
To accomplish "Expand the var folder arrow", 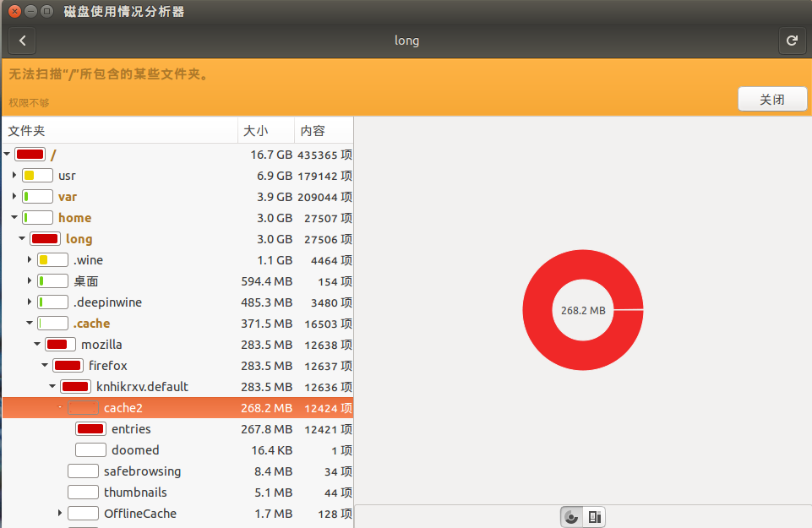I will pos(14,197).
